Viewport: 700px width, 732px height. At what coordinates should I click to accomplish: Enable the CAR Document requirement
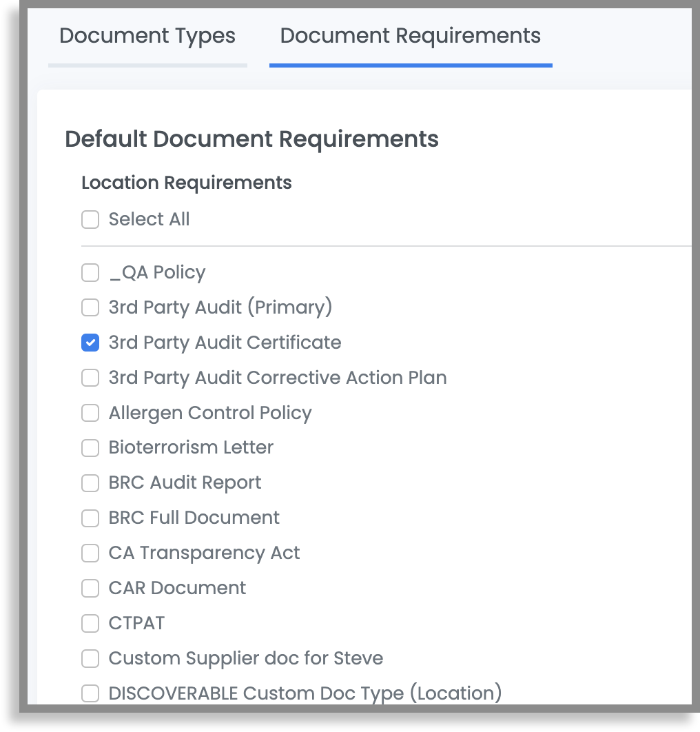pyautogui.click(x=90, y=588)
